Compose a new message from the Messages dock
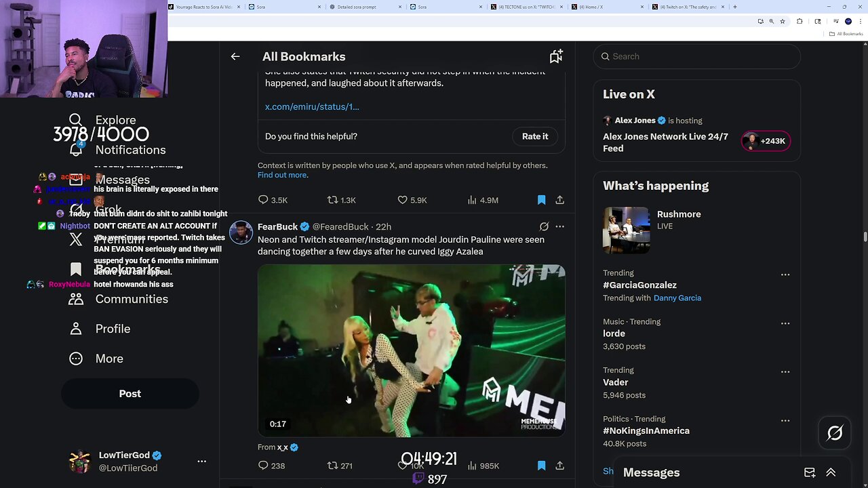The width and height of the screenshot is (868, 488). (x=810, y=472)
